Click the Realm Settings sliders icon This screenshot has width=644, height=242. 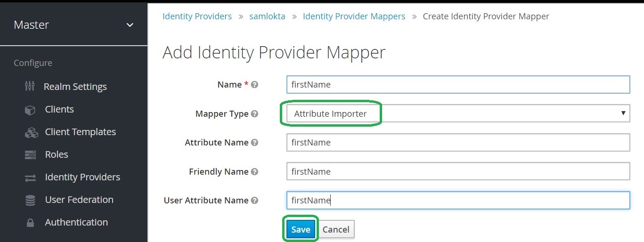click(30, 86)
